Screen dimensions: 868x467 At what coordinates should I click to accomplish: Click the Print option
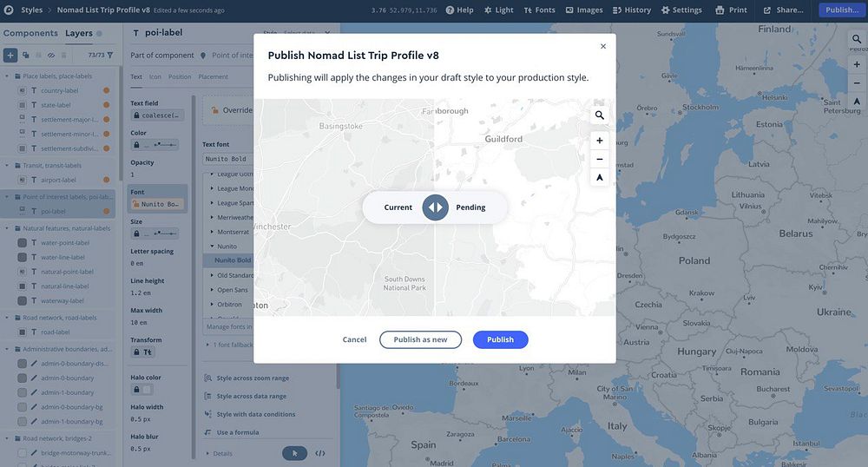coord(731,10)
